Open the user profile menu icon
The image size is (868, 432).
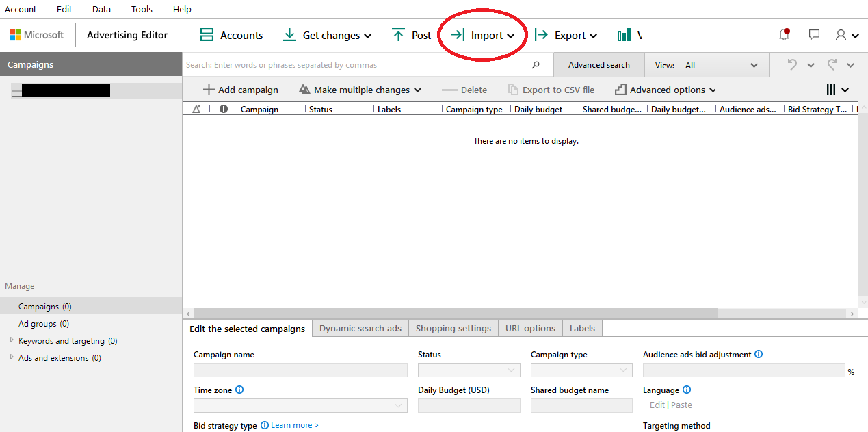pos(847,35)
